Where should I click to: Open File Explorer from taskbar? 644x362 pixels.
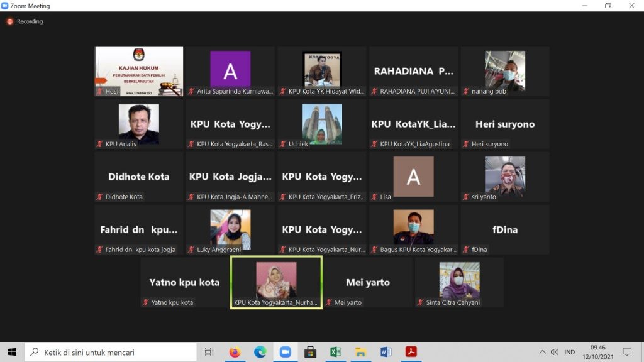360,352
